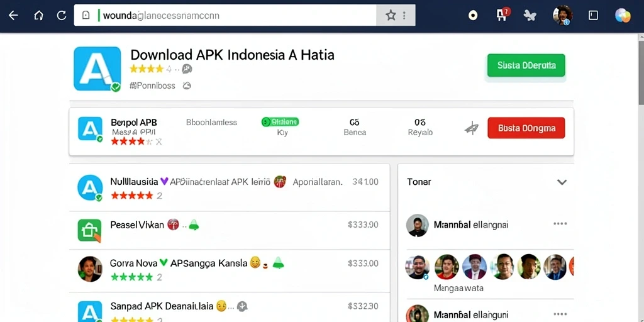Click the icon next to #Ponnlboss

(187, 86)
